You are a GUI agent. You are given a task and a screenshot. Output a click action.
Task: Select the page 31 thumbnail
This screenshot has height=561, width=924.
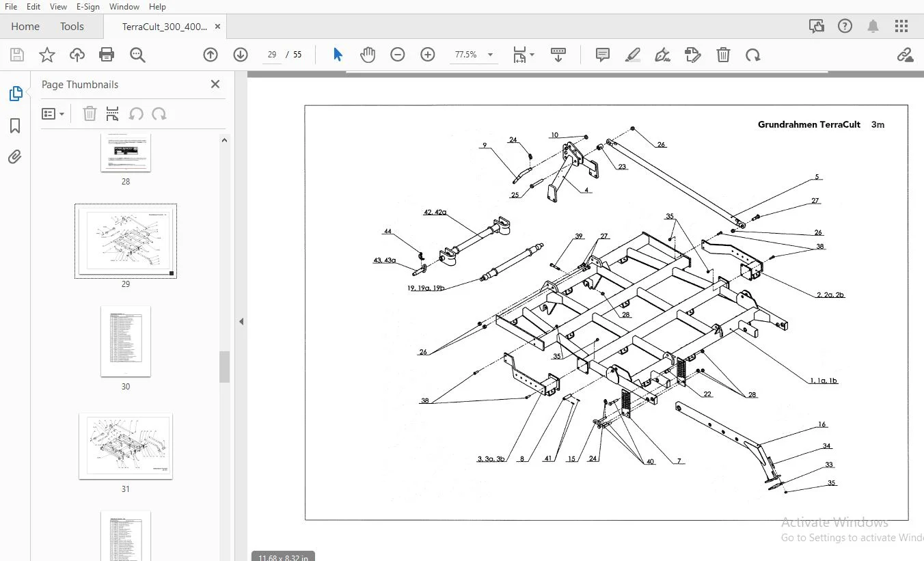[126, 446]
